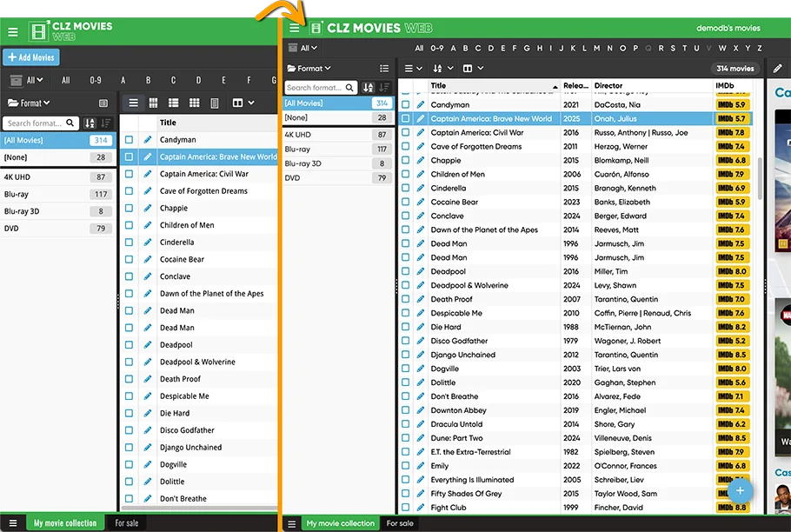Select the images view icon in left toolbar
Viewport: 791px width, 532px height.
coord(153,103)
